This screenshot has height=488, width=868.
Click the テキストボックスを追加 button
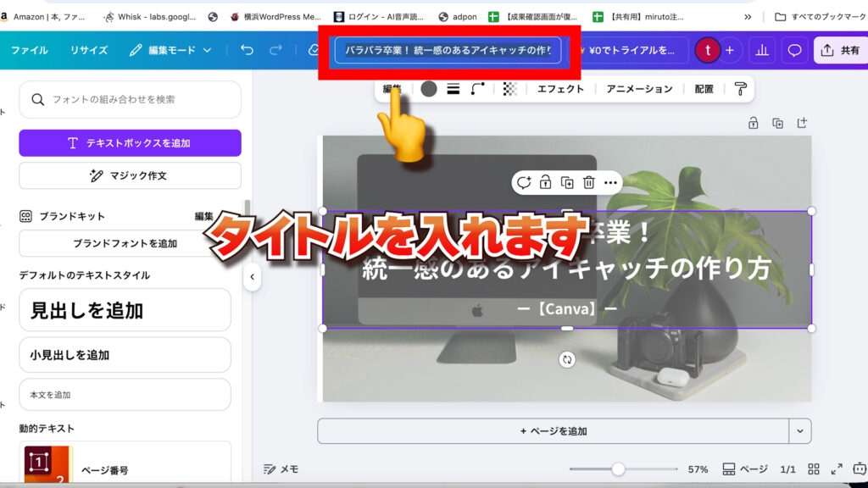pos(130,143)
